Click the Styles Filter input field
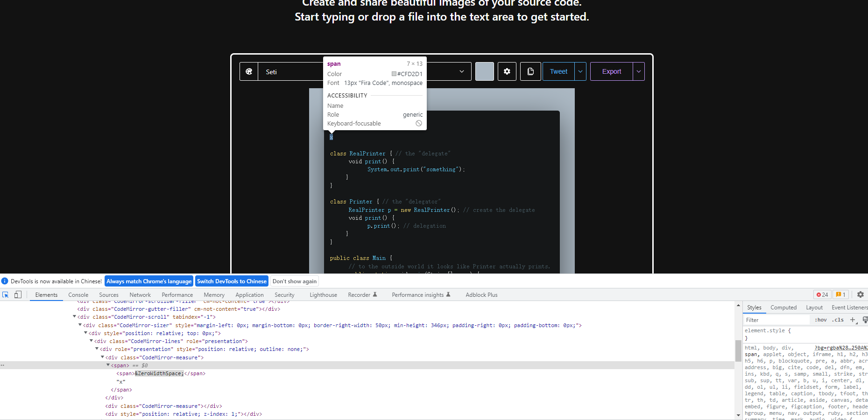Image resolution: width=868 pixels, height=420 pixels. click(x=777, y=320)
